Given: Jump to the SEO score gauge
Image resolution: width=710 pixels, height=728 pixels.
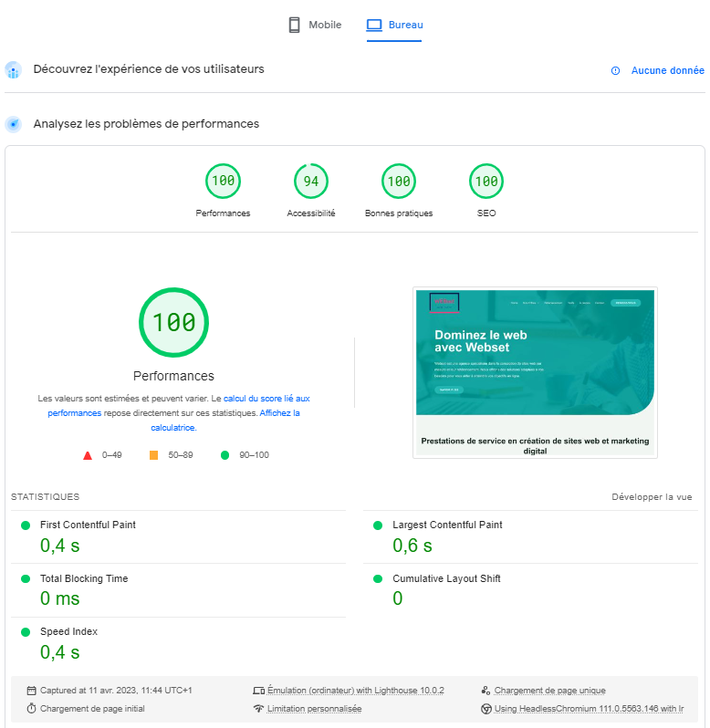Looking at the screenshot, I should pos(486,182).
